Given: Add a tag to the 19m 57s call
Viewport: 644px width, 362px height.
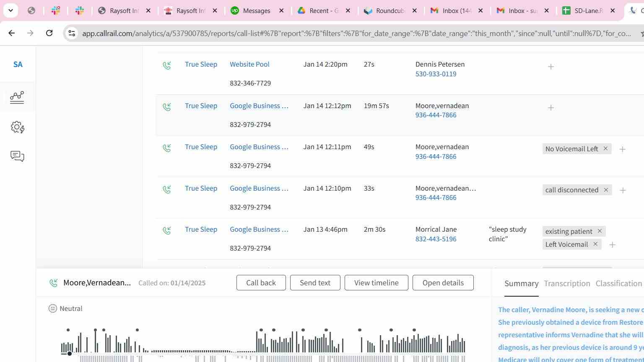Looking at the screenshot, I should coord(551,108).
